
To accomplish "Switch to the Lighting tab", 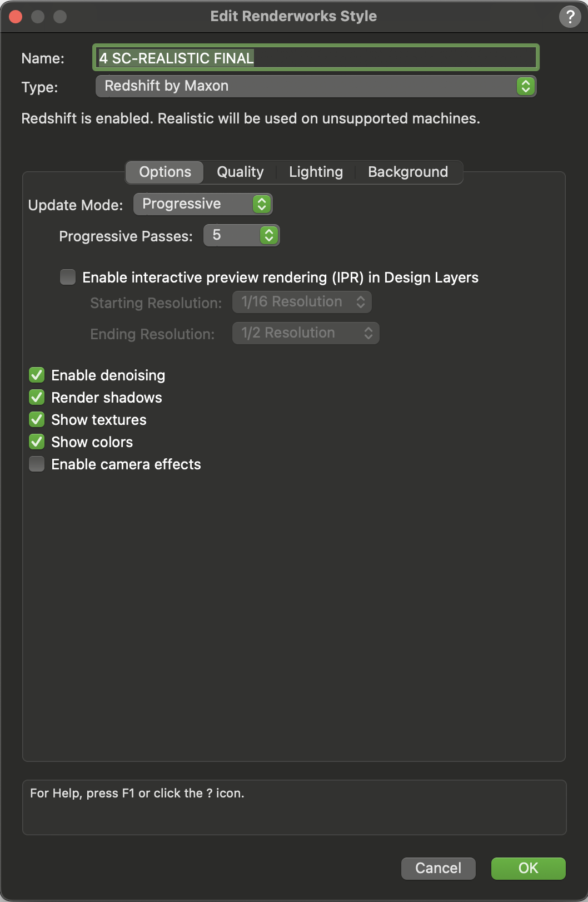I will click(315, 172).
